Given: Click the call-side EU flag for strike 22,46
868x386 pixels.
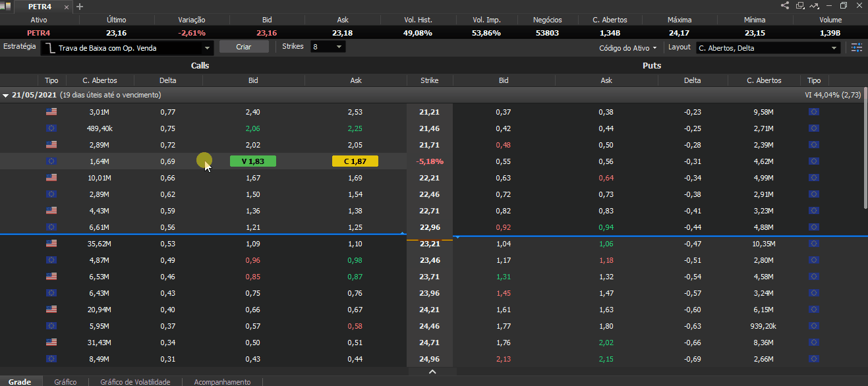Looking at the screenshot, I should (51, 194).
